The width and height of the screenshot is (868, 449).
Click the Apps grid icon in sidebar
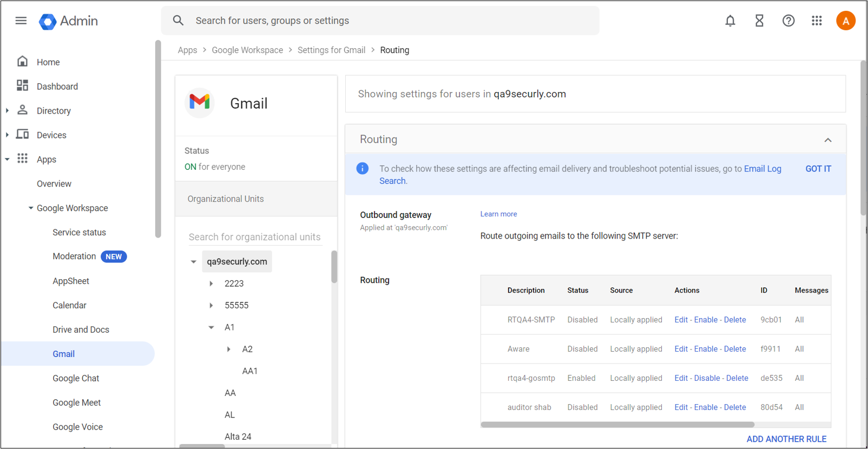click(x=22, y=159)
